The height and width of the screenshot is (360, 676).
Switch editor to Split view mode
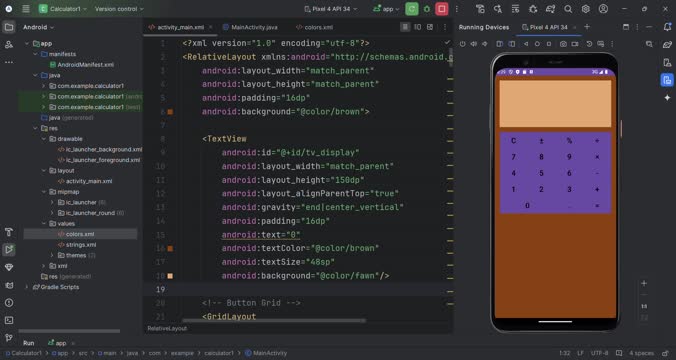417,27
